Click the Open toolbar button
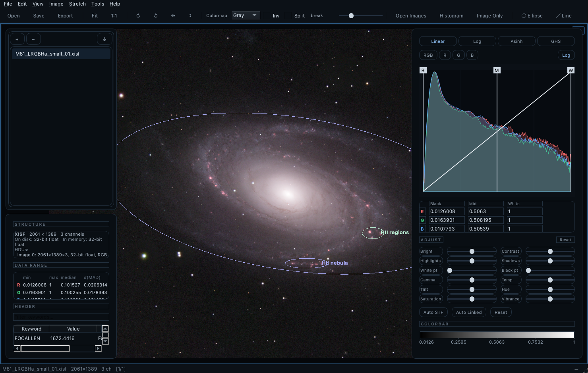 click(14, 16)
